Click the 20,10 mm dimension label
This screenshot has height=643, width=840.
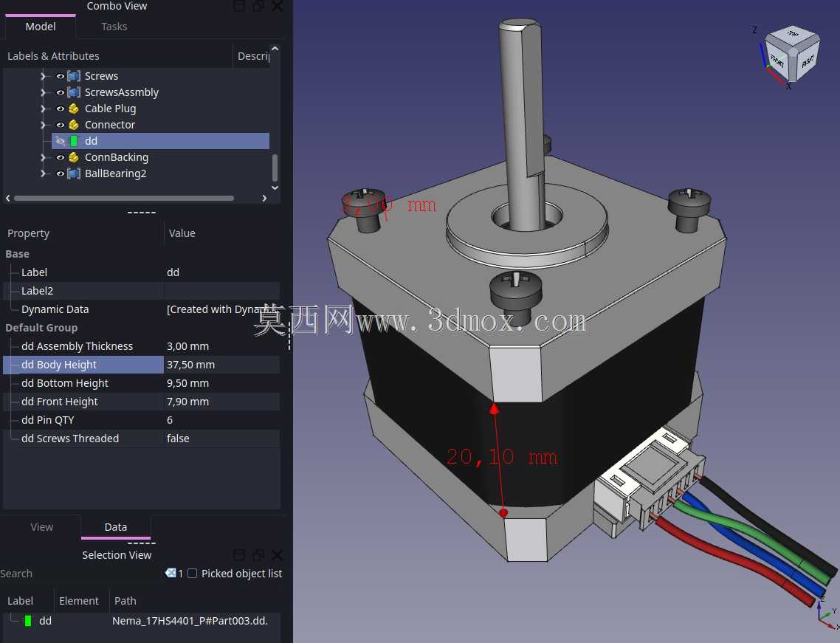click(x=502, y=457)
